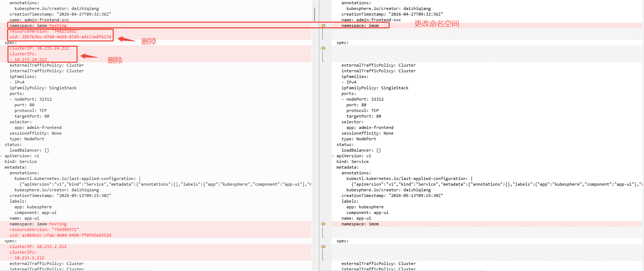The width and height of the screenshot is (644, 271).
Task: Click 'name: app-ui' in the right pane
Action: click(x=356, y=218)
